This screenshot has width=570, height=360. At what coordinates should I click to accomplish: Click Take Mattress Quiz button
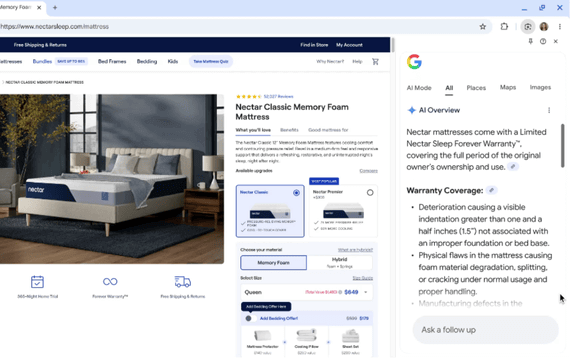click(x=211, y=61)
